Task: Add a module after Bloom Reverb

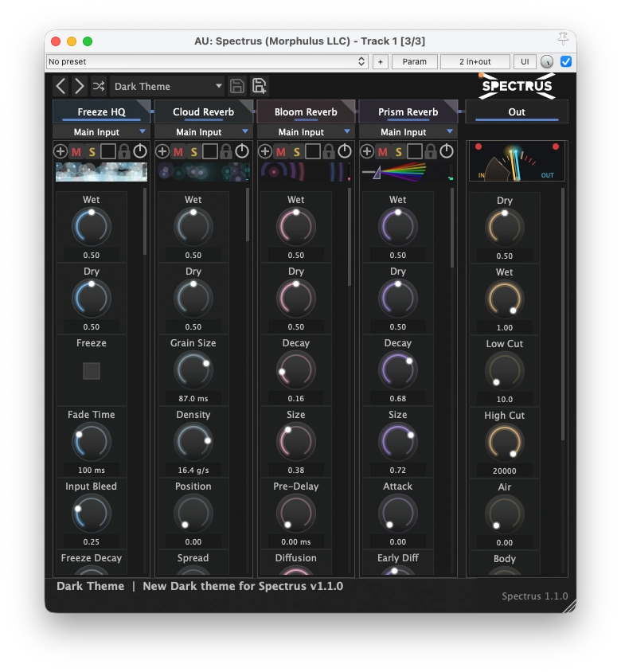Action: click(x=265, y=151)
